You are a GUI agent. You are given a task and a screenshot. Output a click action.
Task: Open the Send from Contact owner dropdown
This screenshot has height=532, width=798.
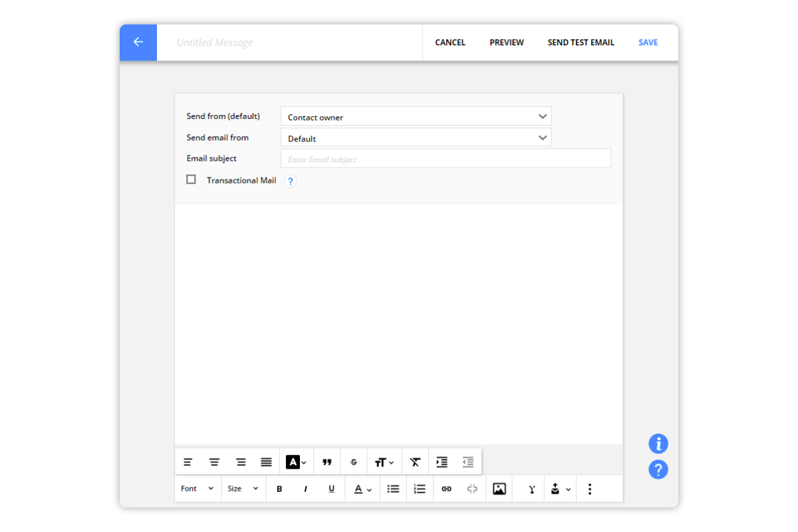click(416, 116)
